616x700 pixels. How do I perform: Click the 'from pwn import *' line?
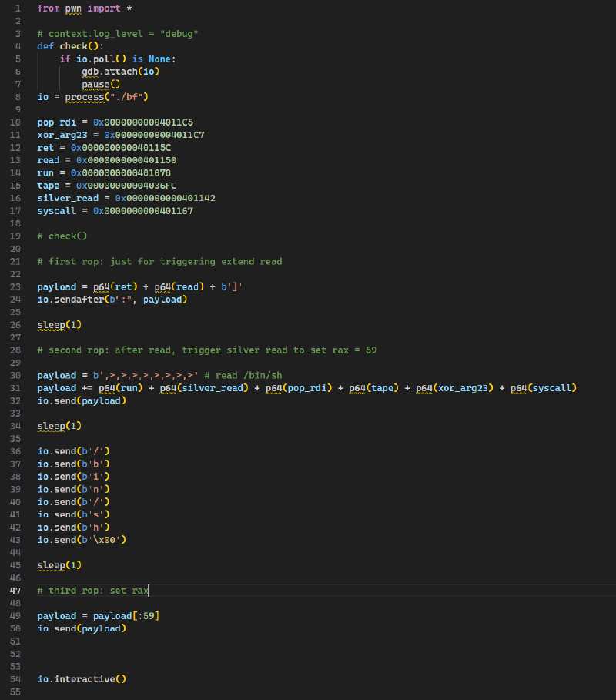click(85, 8)
